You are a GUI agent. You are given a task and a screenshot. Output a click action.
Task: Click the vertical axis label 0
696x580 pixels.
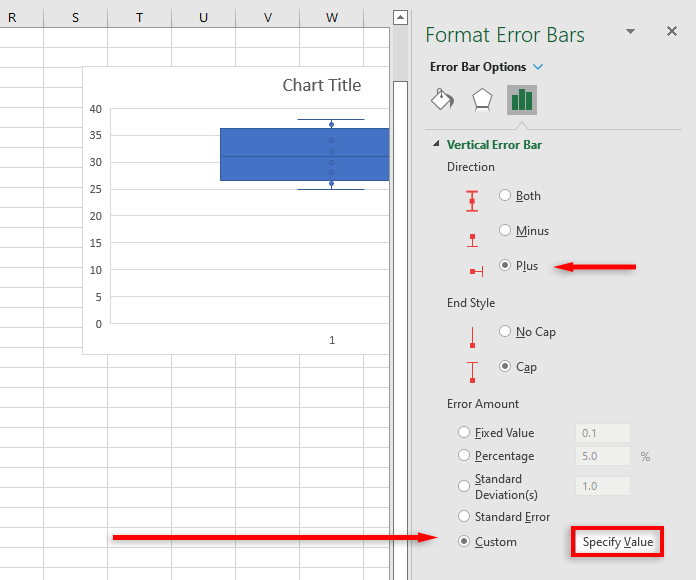(x=99, y=324)
